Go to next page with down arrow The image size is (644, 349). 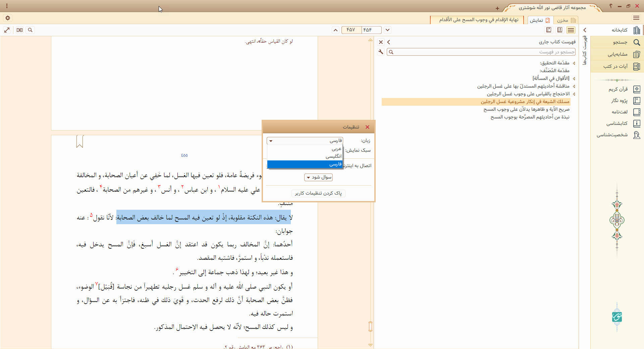[x=387, y=30]
